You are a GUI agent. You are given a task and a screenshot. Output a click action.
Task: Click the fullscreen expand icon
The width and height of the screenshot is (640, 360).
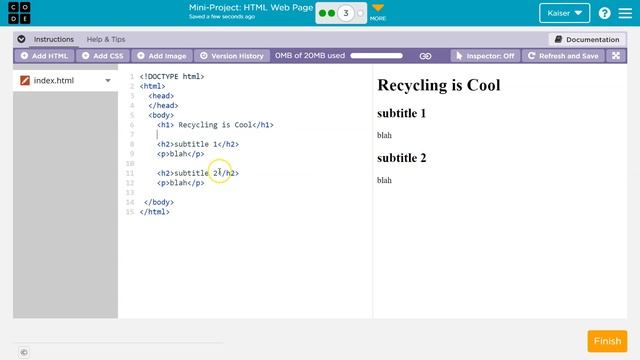(616, 56)
